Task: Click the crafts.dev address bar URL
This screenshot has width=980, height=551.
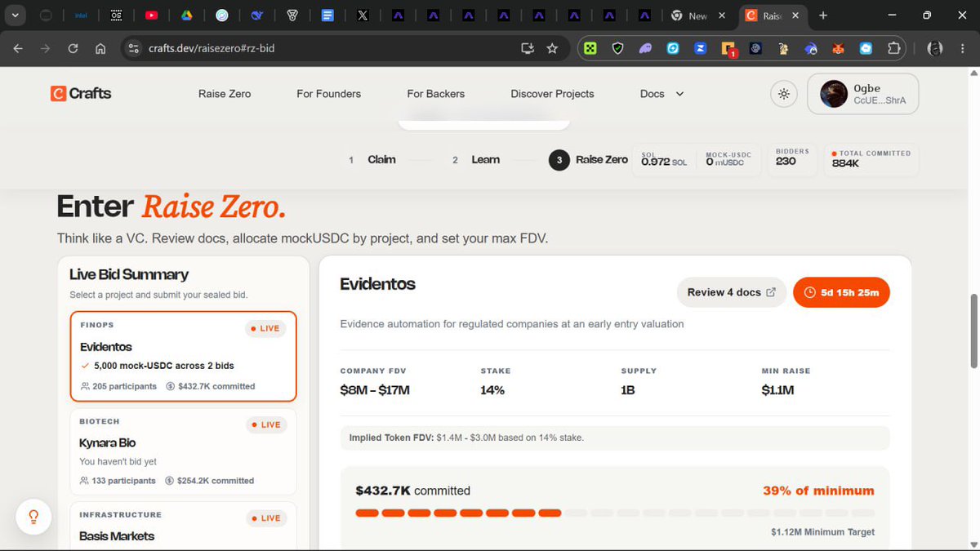Action: pyautogui.click(x=212, y=48)
